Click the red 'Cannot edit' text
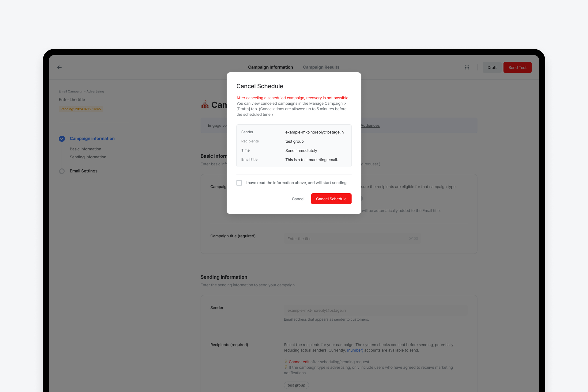Viewport: 588px width, 392px height. tap(299, 362)
